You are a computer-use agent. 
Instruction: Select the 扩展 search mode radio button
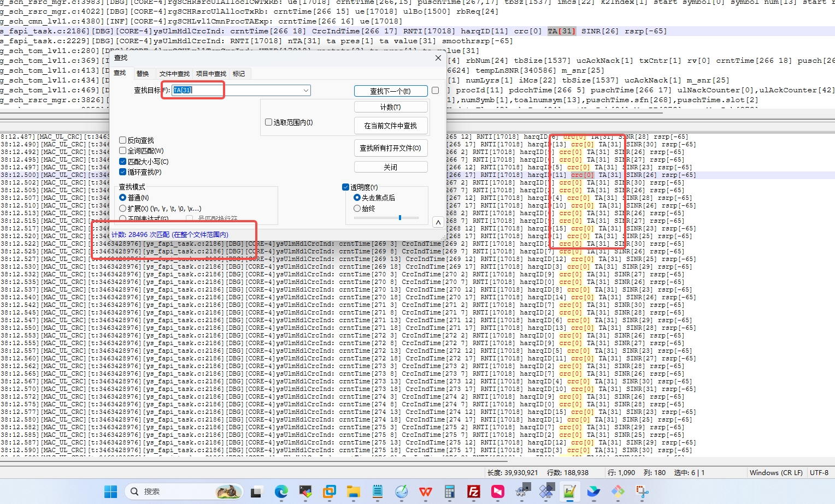(123, 209)
